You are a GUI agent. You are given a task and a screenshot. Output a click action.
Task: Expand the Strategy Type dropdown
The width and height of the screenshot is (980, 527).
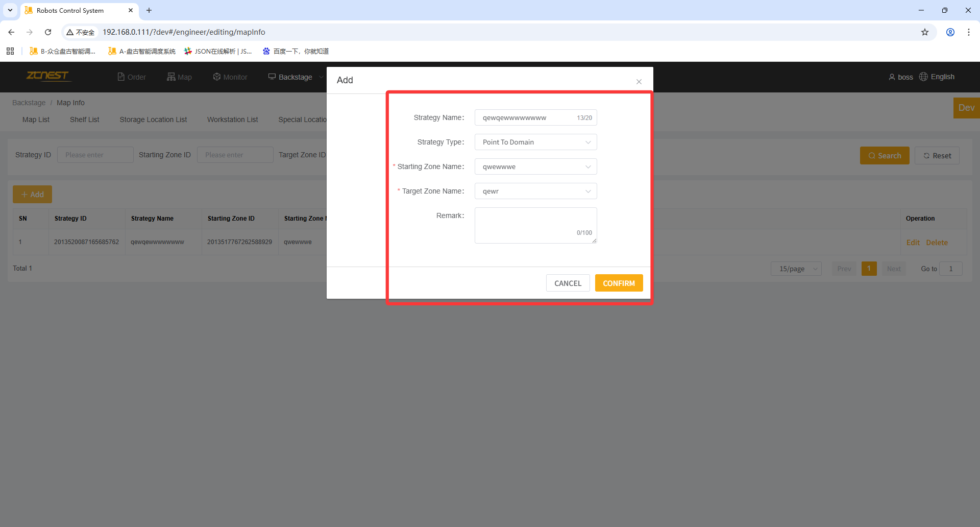pyautogui.click(x=535, y=142)
